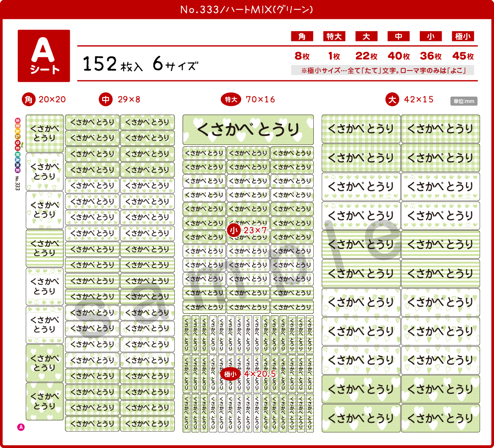Select the 特大 size tag in header
The width and height of the screenshot is (494, 448).
point(334,36)
